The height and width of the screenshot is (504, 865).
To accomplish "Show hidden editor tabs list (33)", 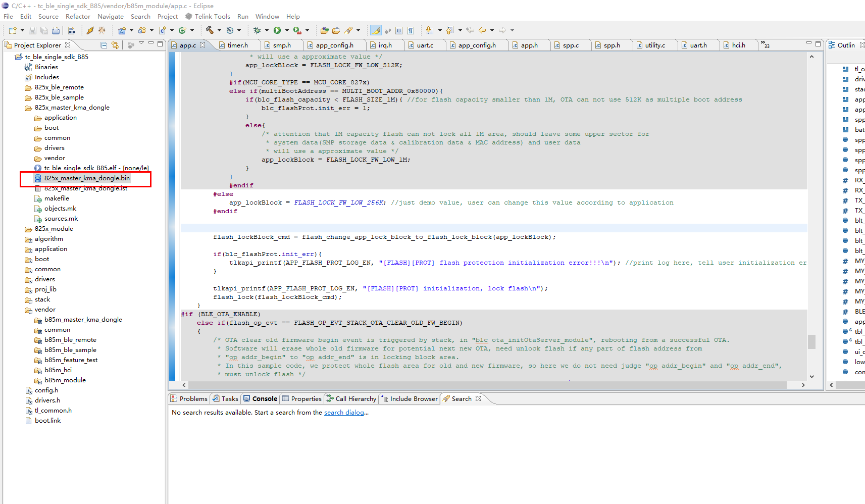I will pos(765,44).
